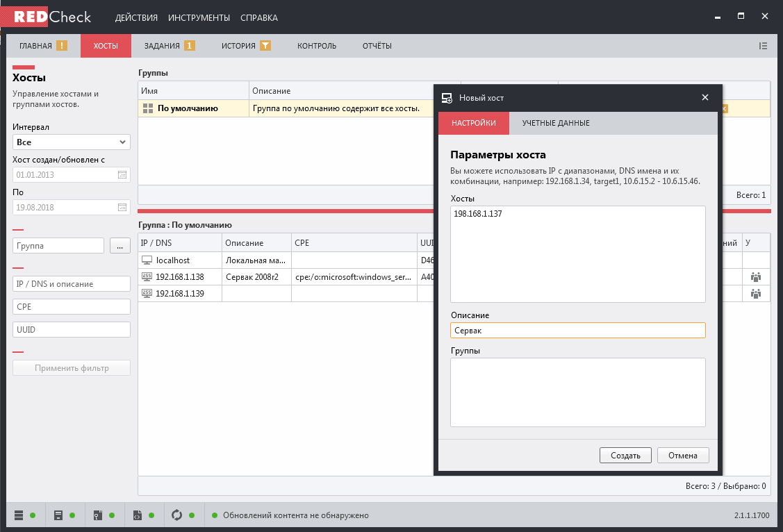783x532 pixels.
Task: Open the СПРАВКА menu
Action: (258, 17)
